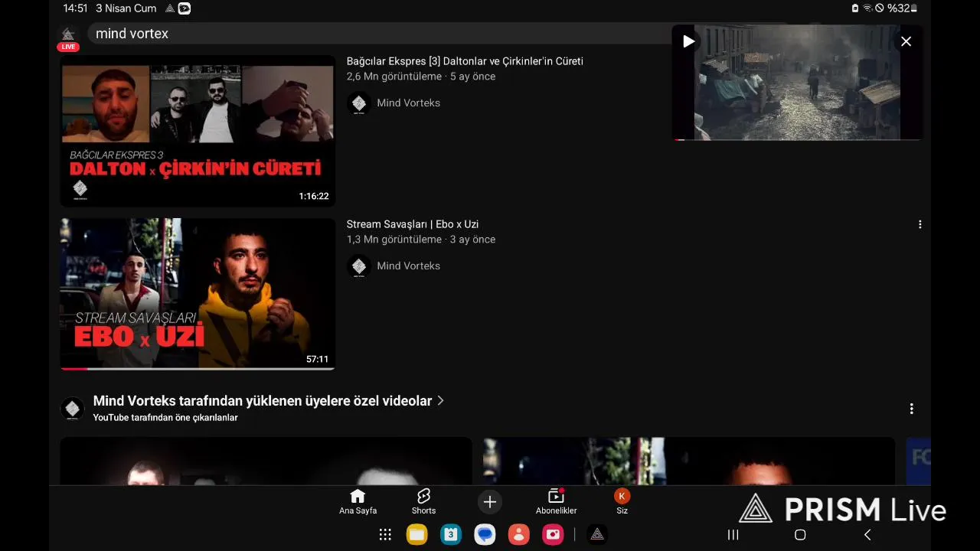
Task: Seek on mini player progress bar
Action: tap(797, 140)
